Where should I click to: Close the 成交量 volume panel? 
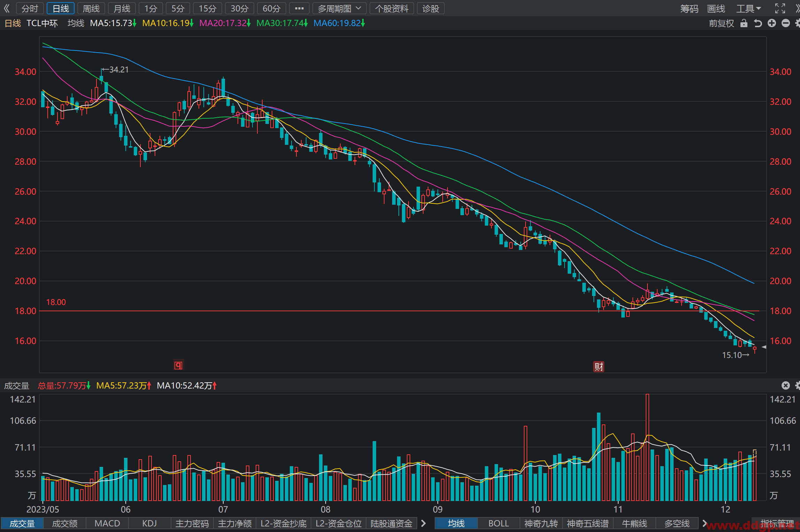[785, 385]
